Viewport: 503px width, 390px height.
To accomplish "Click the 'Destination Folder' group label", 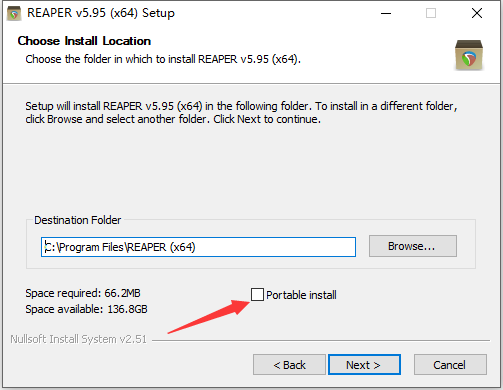I will pyautogui.click(x=78, y=220).
